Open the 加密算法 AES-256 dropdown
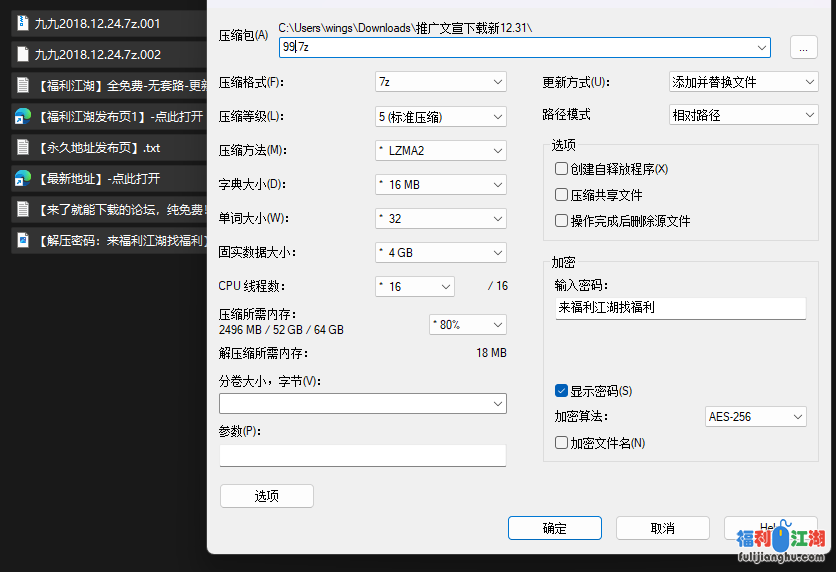 (x=756, y=417)
